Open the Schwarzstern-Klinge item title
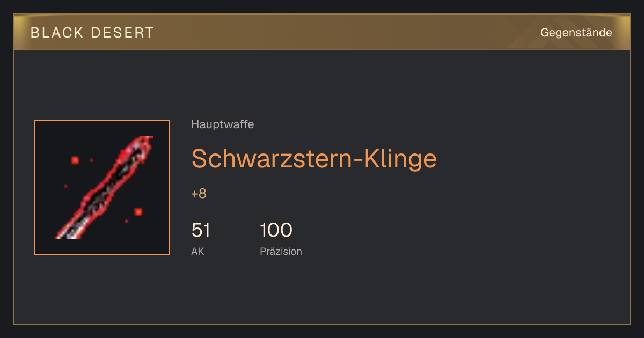The image size is (644, 338). point(314,159)
